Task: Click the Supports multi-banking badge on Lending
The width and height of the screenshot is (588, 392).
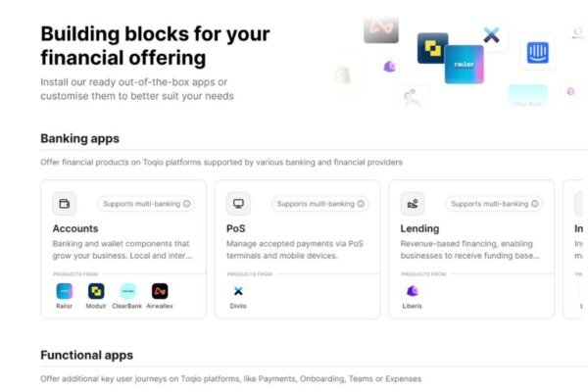Action: click(x=494, y=204)
